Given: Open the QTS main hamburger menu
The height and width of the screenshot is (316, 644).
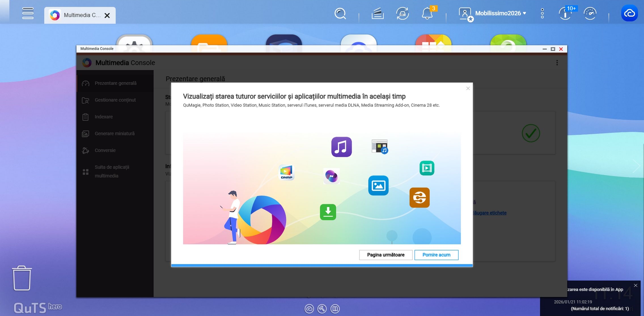Looking at the screenshot, I should pos(28,13).
